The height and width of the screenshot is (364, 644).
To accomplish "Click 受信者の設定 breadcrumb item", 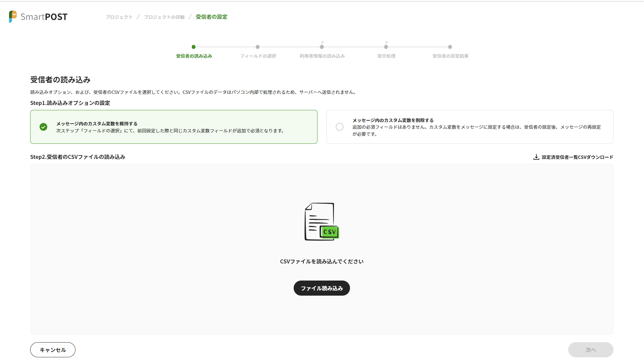I will [211, 17].
